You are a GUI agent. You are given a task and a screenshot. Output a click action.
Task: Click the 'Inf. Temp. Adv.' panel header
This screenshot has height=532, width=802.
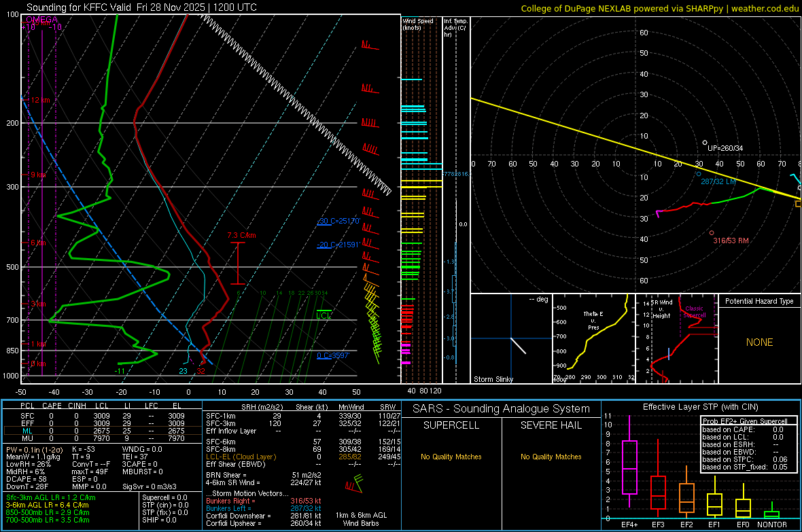point(455,28)
